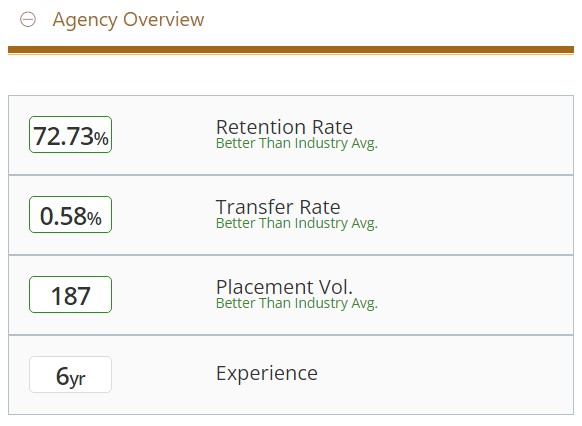Click the Agency Overview heading
This screenshot has height=426, width=582.
[x=128, y=20]
